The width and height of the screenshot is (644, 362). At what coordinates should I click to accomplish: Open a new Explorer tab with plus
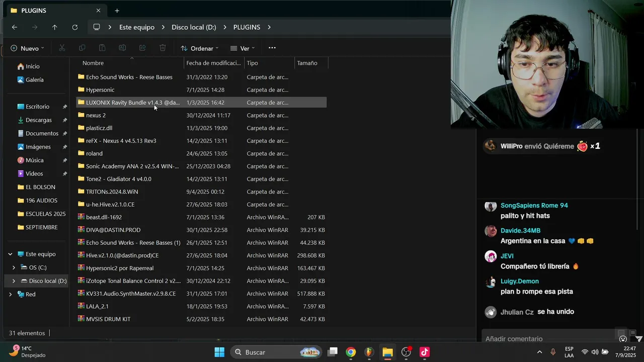coord(117,11)
